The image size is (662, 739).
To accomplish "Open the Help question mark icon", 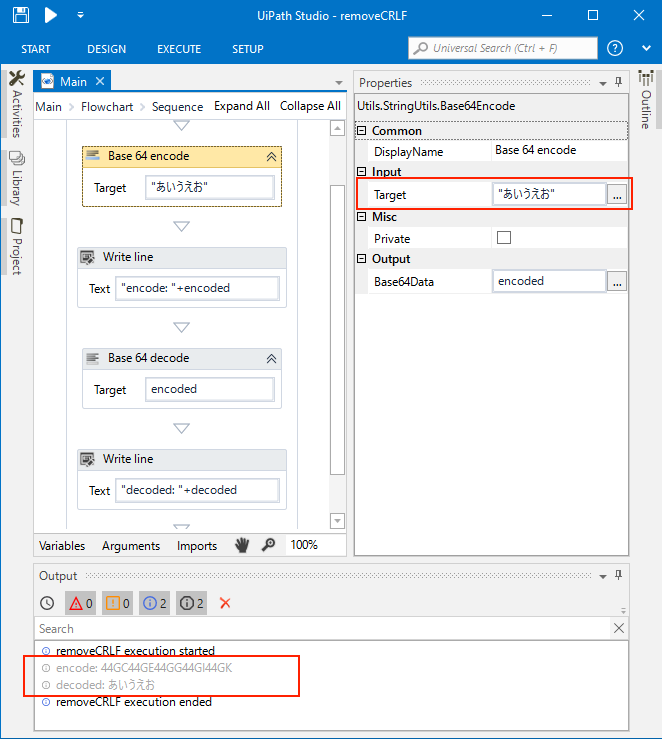I will (615, 48).
